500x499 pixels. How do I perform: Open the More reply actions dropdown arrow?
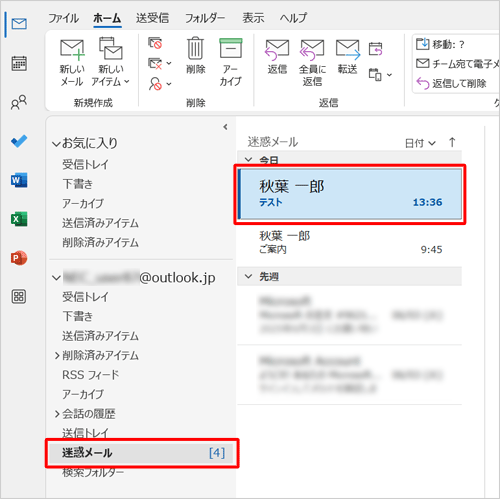click(389, 75)
